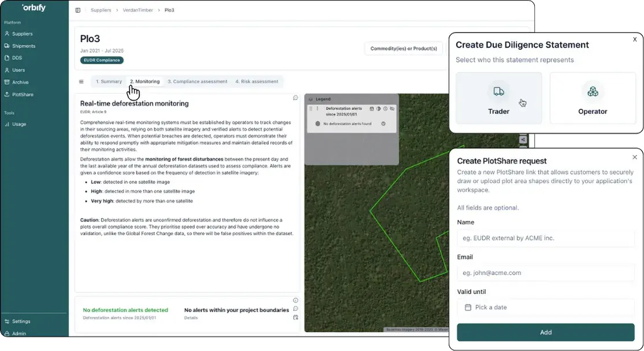
Task: Open the Valid until date picker
Action: (546, 308)
